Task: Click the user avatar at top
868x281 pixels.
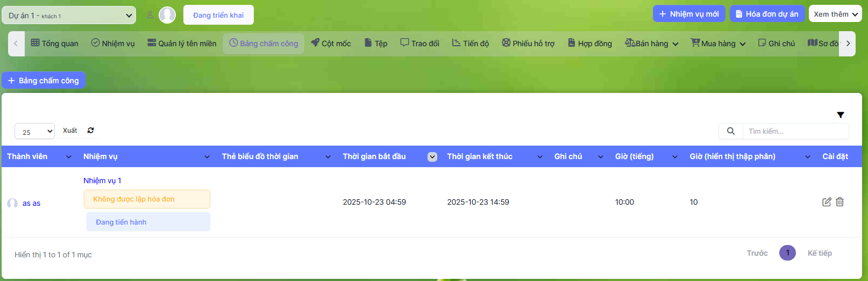Action: 167,15
